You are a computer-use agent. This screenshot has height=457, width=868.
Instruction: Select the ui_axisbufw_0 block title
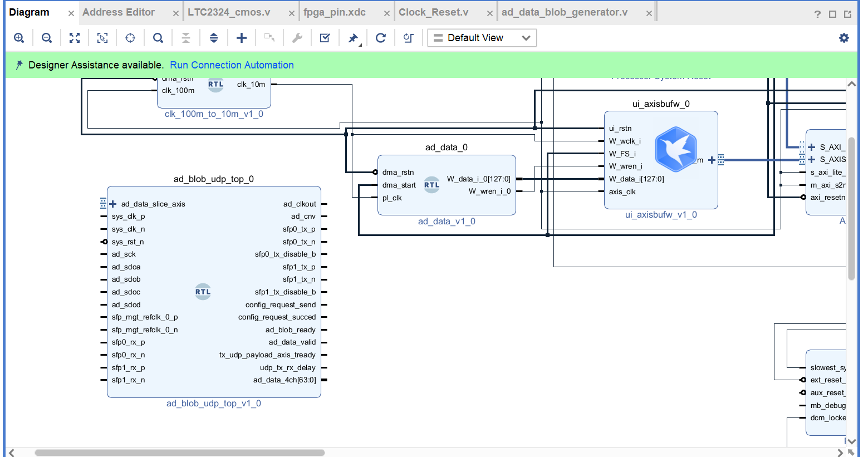[x=661, y=104]
